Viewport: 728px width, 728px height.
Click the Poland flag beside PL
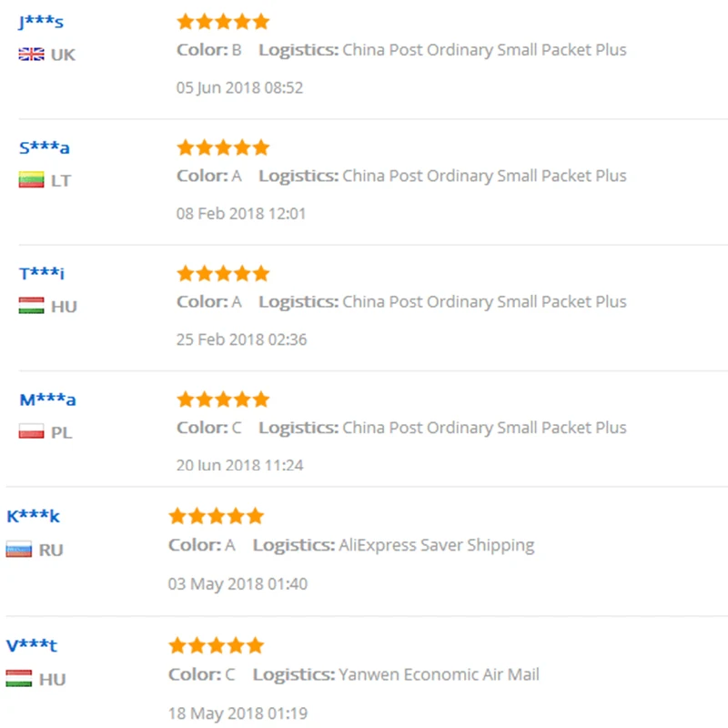click(31, 432)
